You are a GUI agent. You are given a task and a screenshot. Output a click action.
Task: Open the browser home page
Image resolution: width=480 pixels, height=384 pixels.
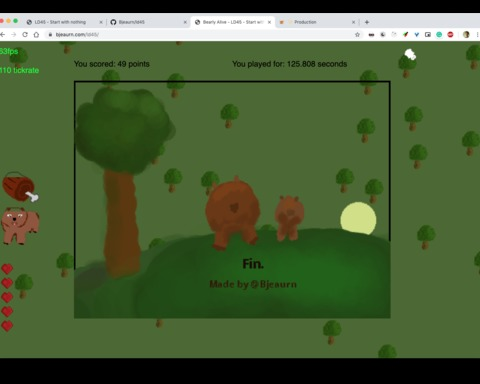[36, 34]
